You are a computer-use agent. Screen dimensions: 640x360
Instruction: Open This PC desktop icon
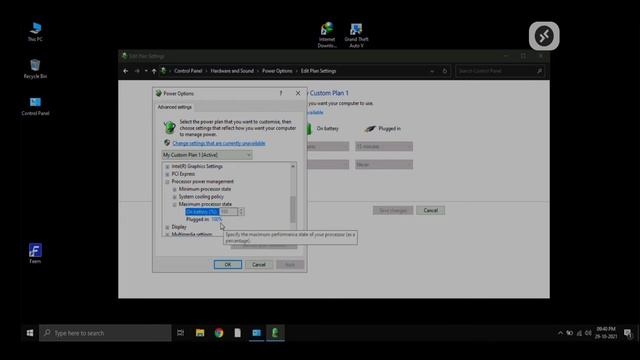[x=35, y=31]
